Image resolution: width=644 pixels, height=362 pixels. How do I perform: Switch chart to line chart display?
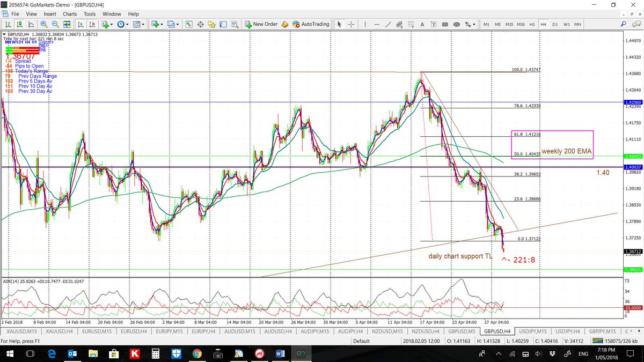point(31,24)
